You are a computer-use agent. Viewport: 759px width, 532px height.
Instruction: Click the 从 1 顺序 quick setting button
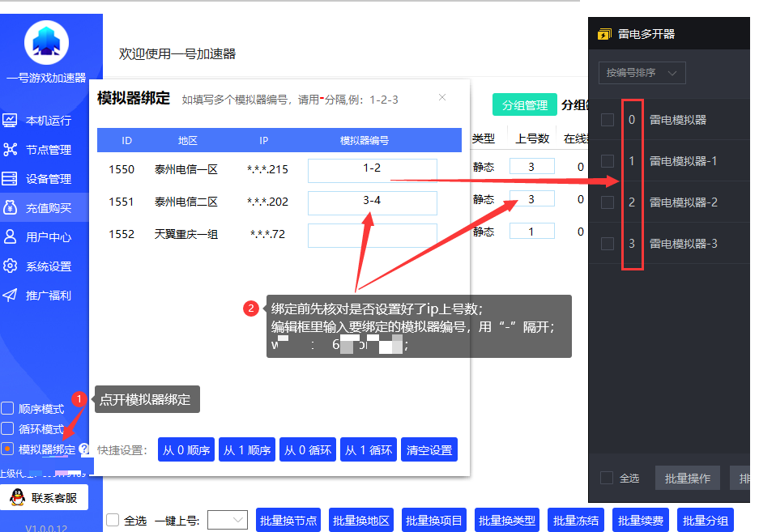tap(247, 449)
